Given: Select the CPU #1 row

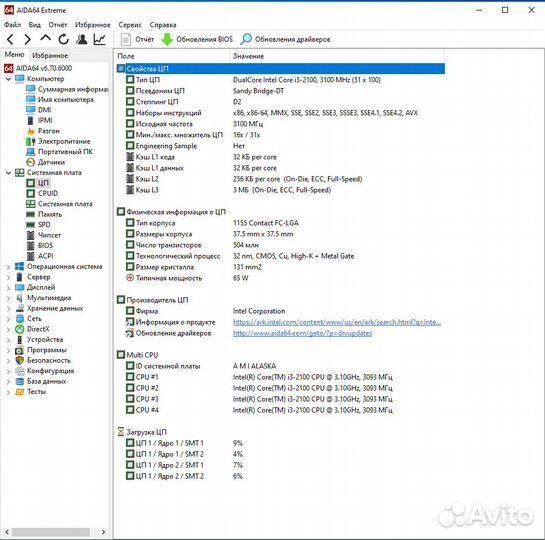Looking at the screenshot, I should 280,377.
